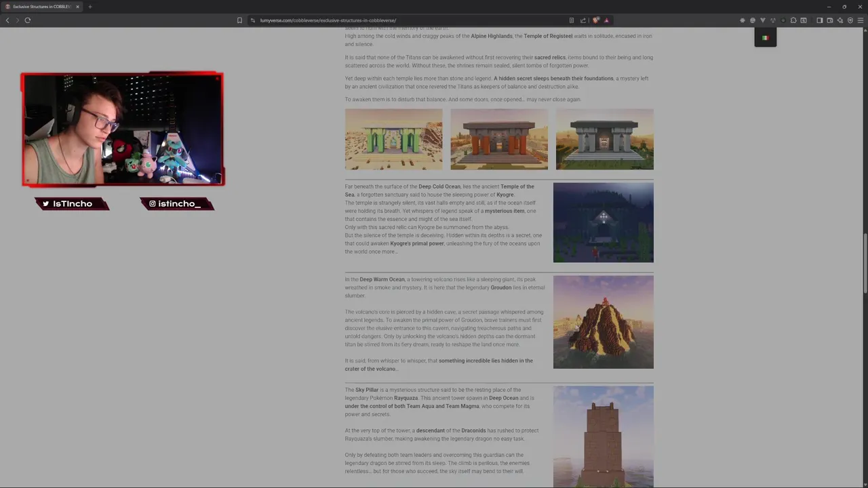Click the page vertical scrollbar thumb
The image size is (868, 488).
865,264
